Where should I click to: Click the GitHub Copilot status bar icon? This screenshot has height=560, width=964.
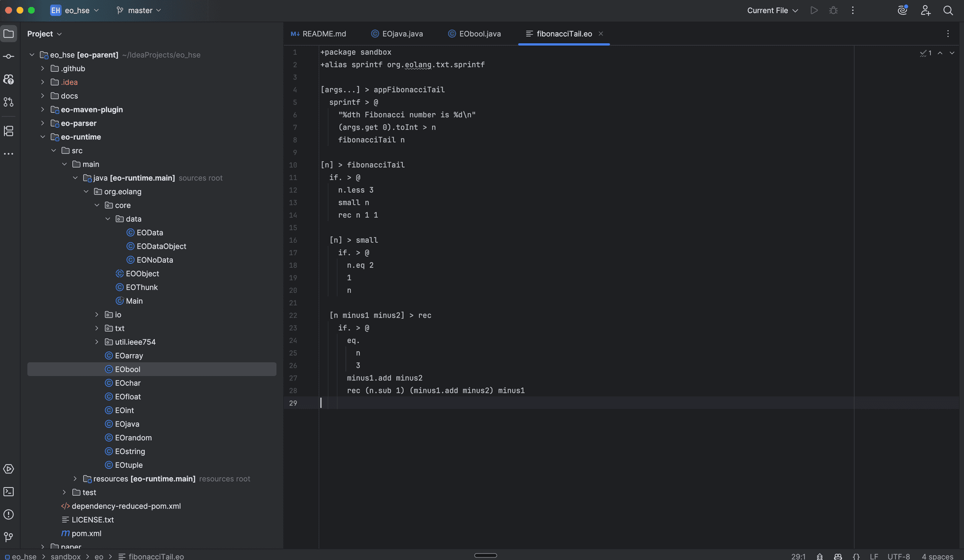pos(838,556)
